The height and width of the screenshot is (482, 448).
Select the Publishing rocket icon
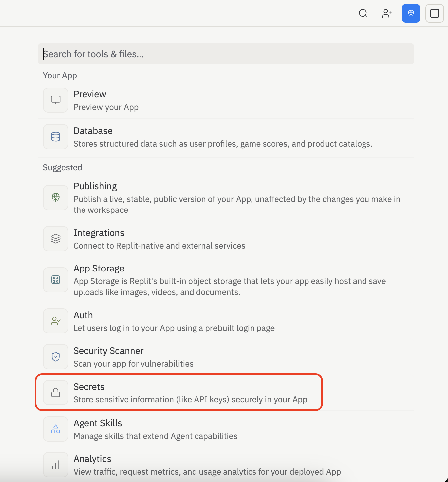tap(55, 197)
